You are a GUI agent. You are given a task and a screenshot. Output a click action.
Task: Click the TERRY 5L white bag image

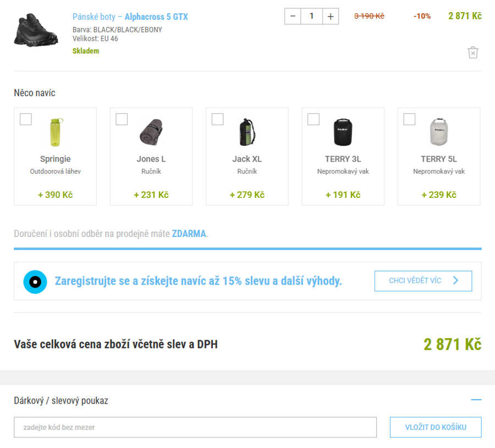pos(439,132)
